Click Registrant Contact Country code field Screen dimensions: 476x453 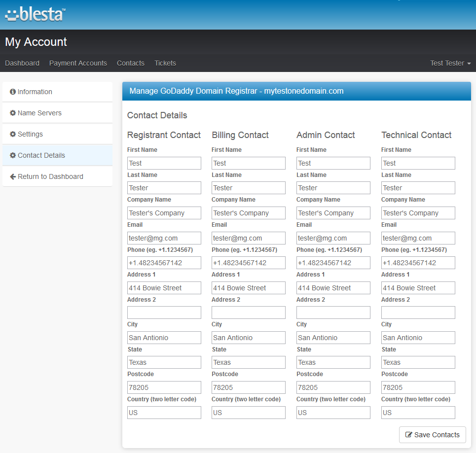[164, 413]
